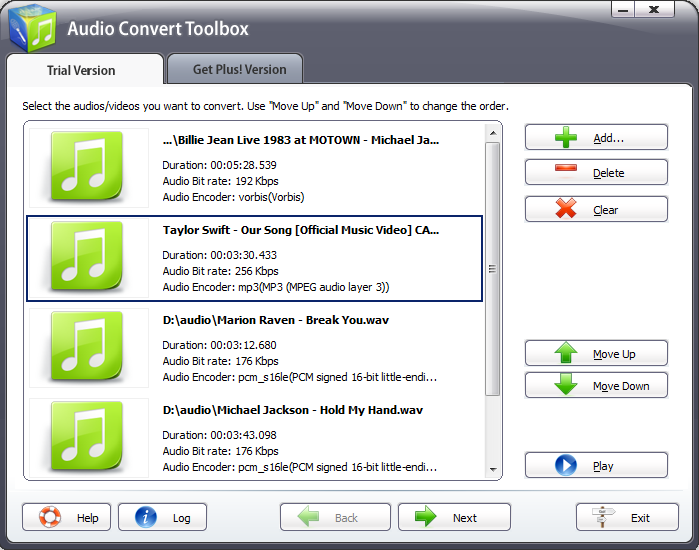This screenshot has width=699, height=550.
Task: Click Duration 00:03:30.433 text
Action: (x=219, y=255)
